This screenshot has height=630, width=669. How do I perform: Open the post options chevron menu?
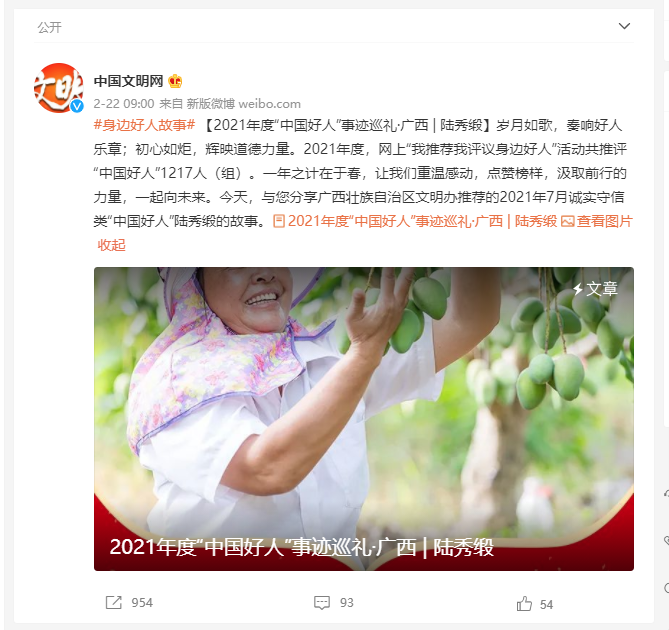pos(624,26)
